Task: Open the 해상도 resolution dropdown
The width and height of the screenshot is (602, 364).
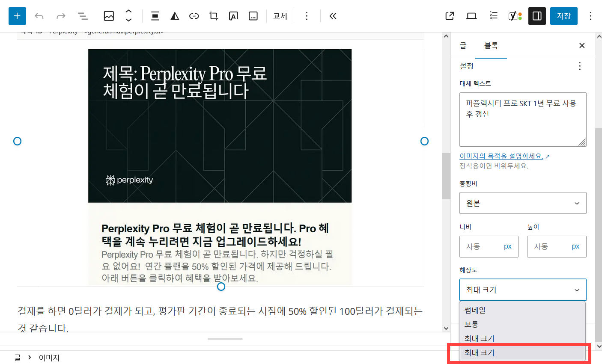Action: [x=523, y=290]
